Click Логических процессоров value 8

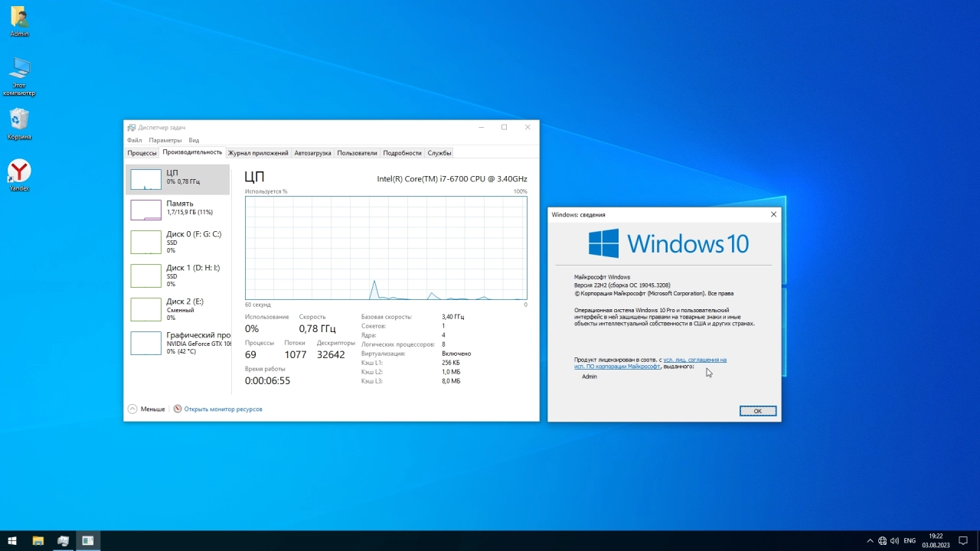pos(443,344)
